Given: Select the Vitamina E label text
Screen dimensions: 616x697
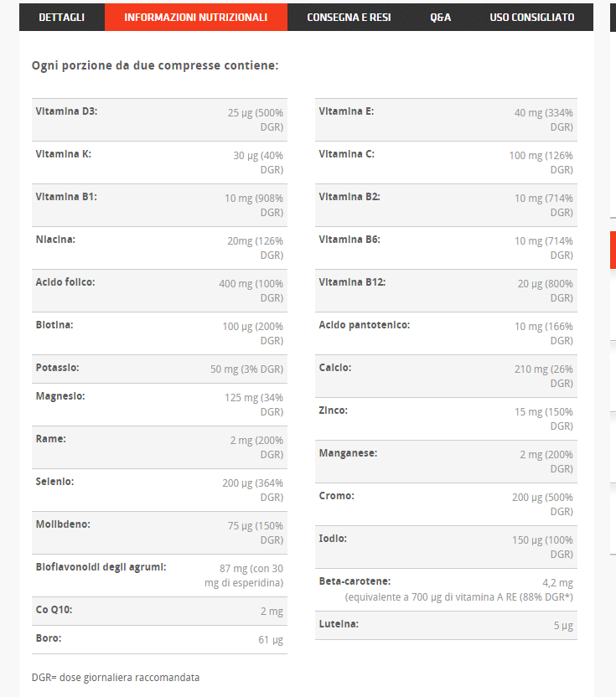Looking at the screenshot, I should point(346,111).
